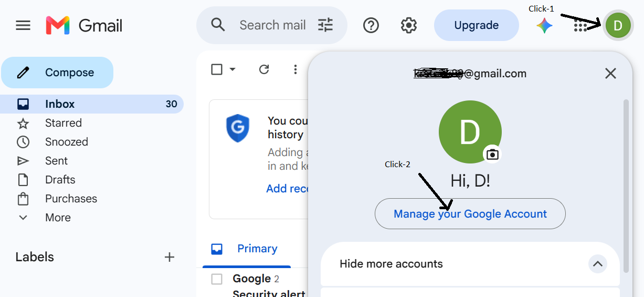
Task: Open the Support help icon
Action: (371, 25)
